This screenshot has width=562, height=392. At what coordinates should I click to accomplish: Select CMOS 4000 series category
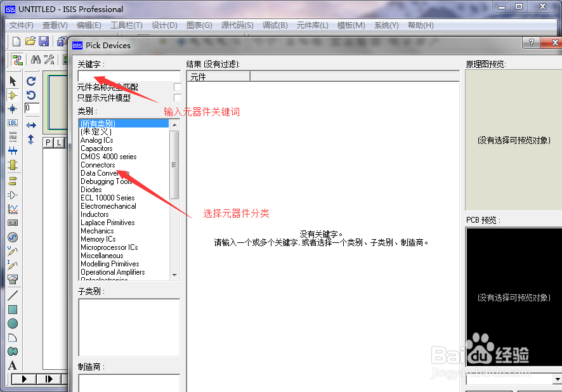108,157
